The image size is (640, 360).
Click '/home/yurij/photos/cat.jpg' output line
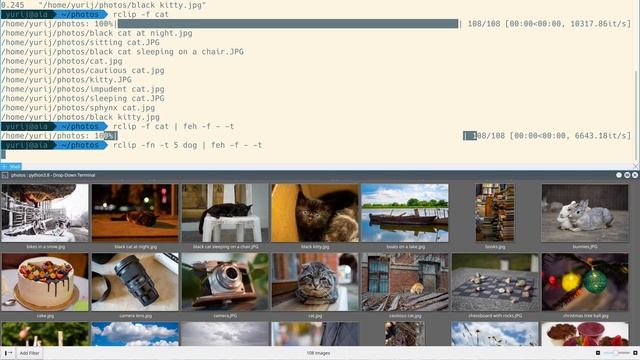click(x=61, y=61)
